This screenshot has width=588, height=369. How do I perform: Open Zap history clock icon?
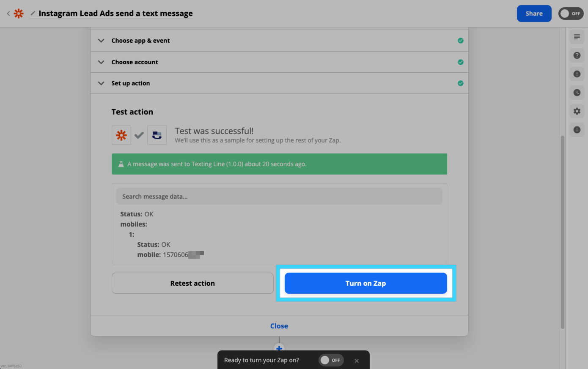tap(577, 93)
